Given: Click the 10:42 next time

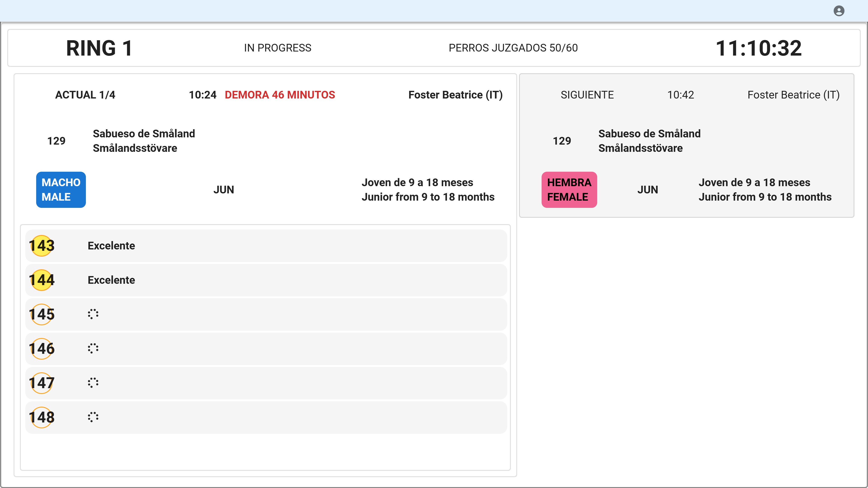Looking at the screenshot, I should click(681, 95).
